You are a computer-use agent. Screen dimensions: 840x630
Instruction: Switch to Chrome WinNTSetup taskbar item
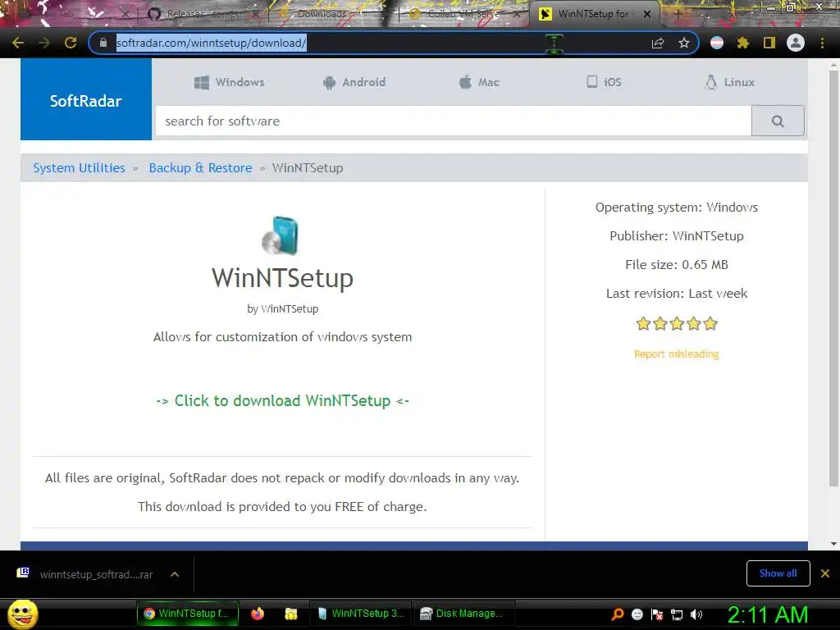pos(188,614)
